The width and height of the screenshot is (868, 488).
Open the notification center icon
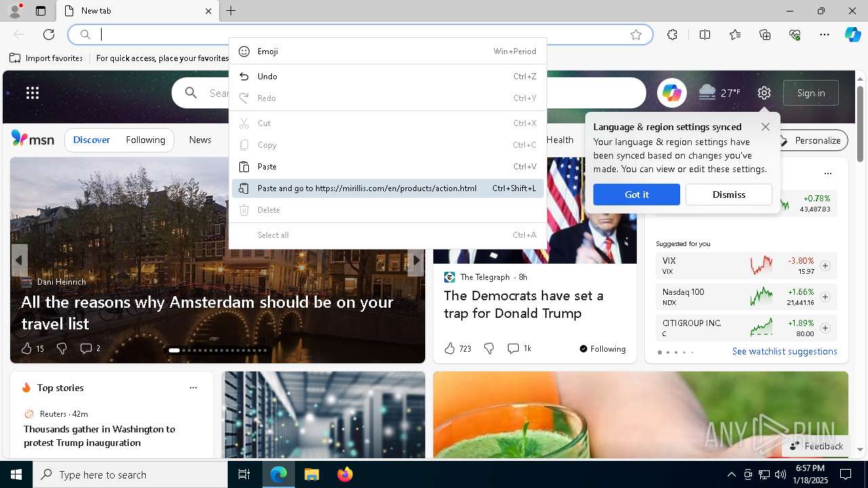pos(846,474)
